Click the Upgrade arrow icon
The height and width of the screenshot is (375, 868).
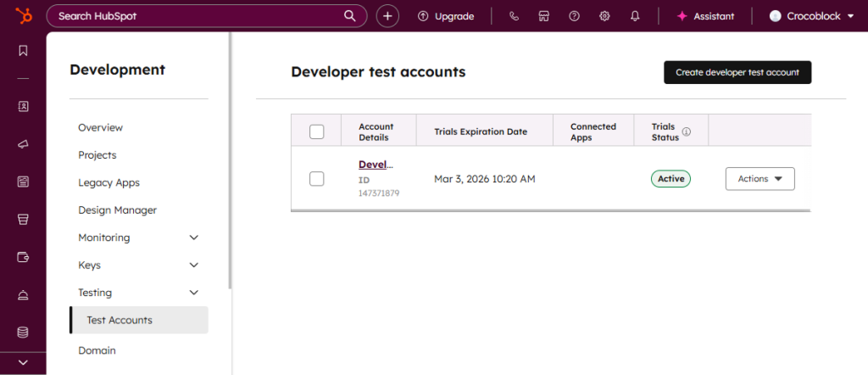tap(424, 16)
